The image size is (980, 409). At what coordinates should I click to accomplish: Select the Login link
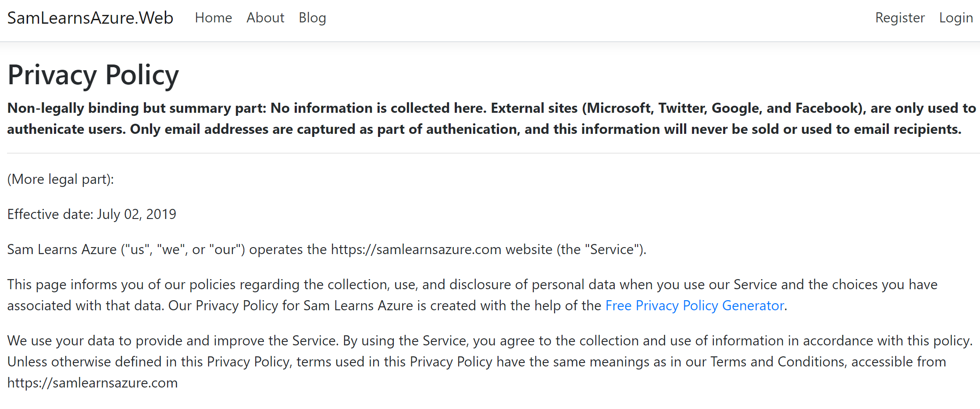[956, 18]
